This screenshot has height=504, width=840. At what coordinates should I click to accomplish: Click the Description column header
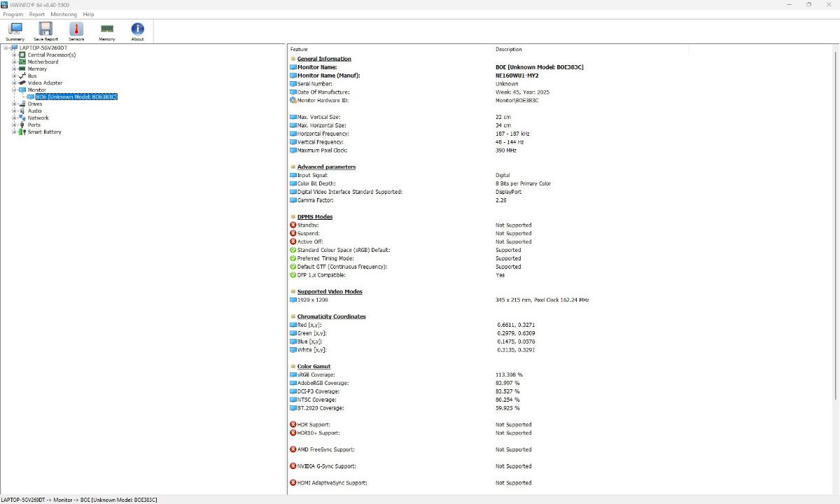point(591,49)
